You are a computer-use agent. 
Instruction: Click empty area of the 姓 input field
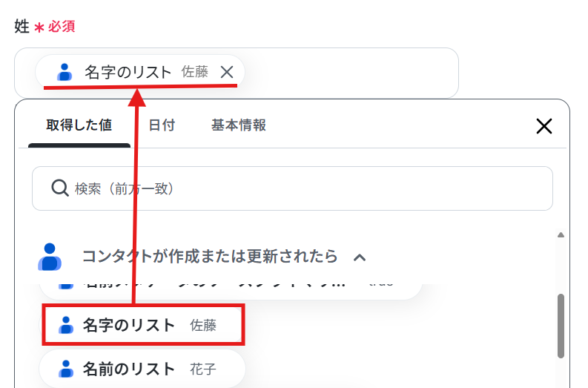coord(351,73)
